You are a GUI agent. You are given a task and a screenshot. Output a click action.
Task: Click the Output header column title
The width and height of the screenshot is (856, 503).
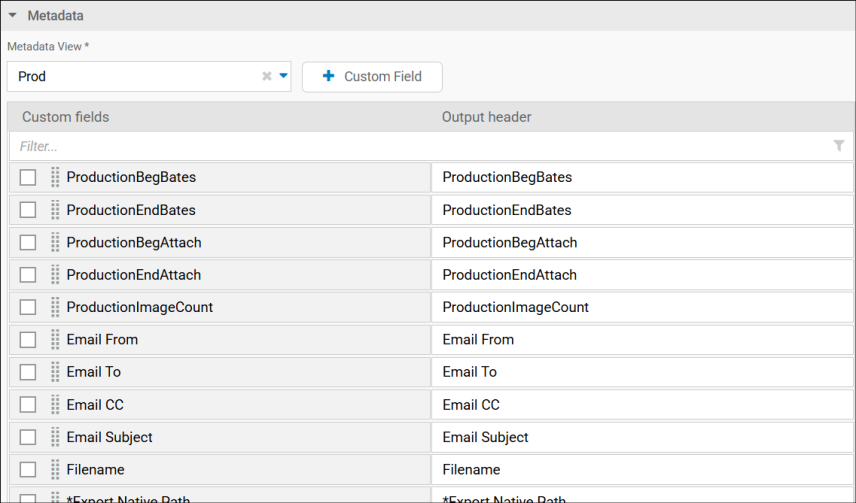(486, 117)
